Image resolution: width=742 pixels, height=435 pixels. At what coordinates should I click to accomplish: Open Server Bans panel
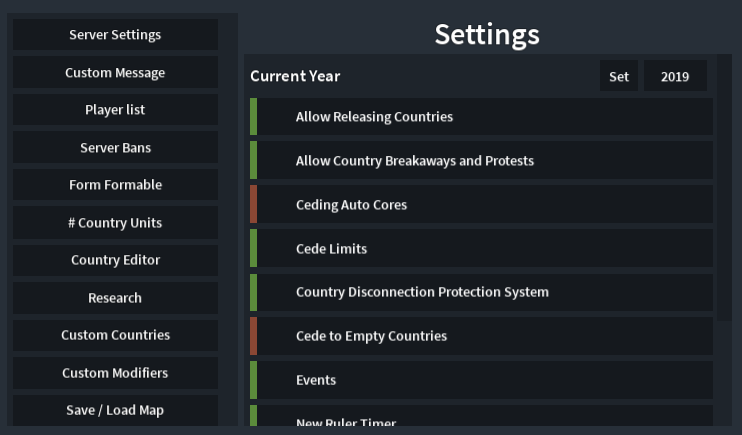click(x=115, y=148)
